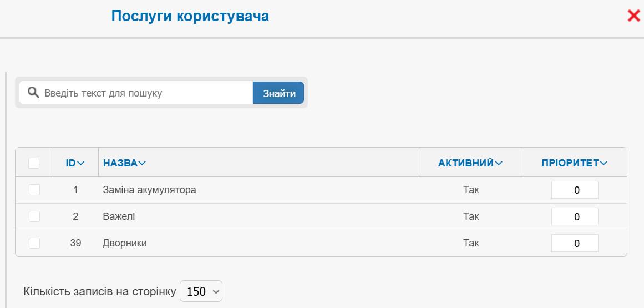This screenshot has height=308, width=644.
Task: Click the magnifying glass search icon
Action: tap(33, 93)
